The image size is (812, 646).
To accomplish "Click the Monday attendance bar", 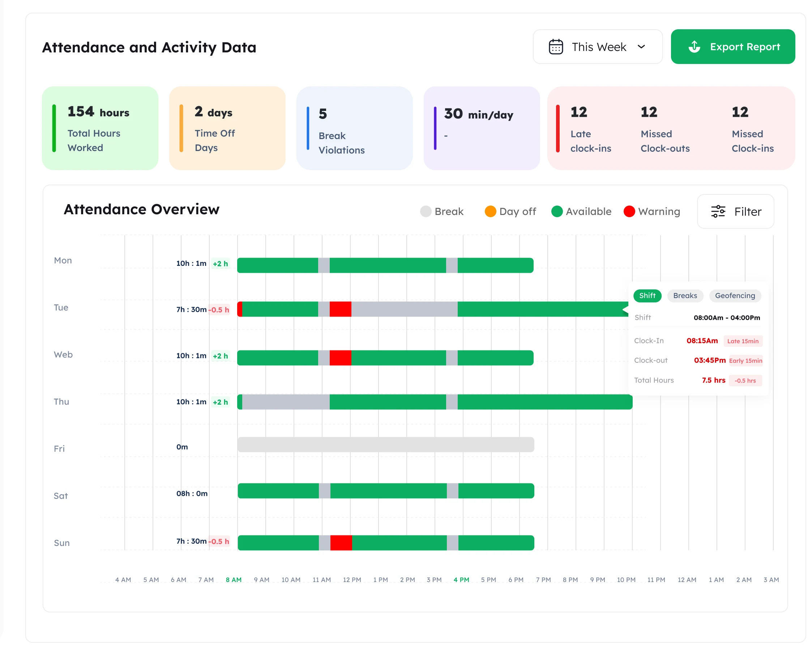I will [385, 266].
